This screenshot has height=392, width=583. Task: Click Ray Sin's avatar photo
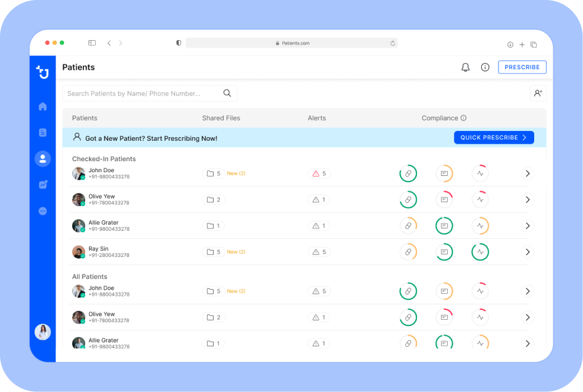point(78,252)
